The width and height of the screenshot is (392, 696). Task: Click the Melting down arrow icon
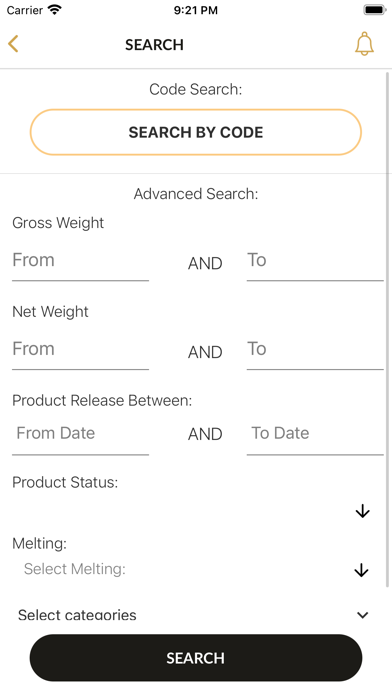pyautogui.click(x=361, y=570)
